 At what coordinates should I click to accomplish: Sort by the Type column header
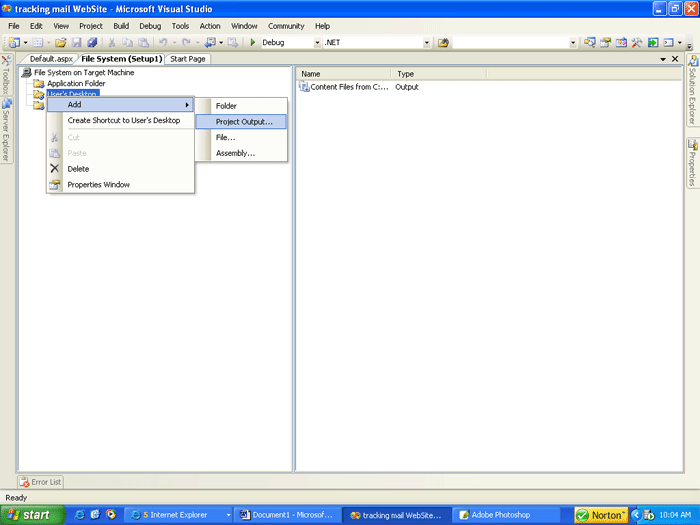pyautogui.click(x=439, y=74)
